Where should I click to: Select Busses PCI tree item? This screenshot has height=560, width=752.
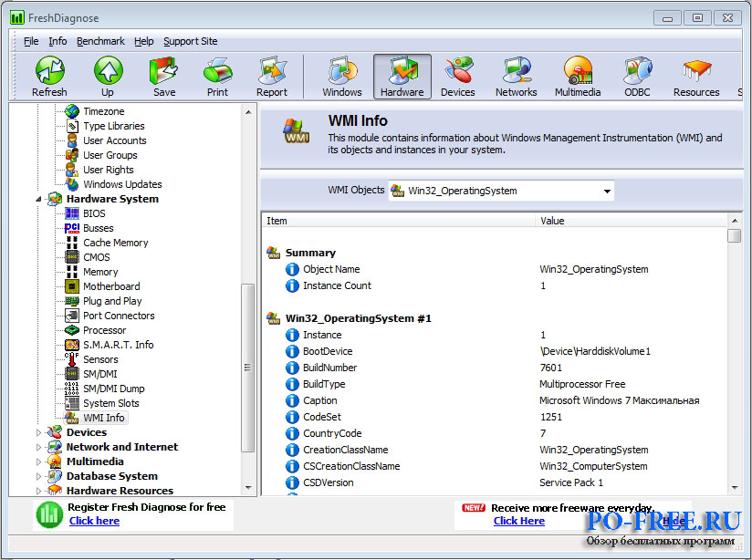[89, 228]
